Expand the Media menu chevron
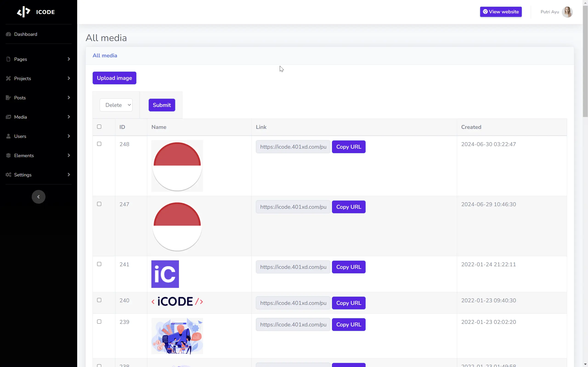Image resolution: width=588 pixels, height=367 pixels. point(69,117)
